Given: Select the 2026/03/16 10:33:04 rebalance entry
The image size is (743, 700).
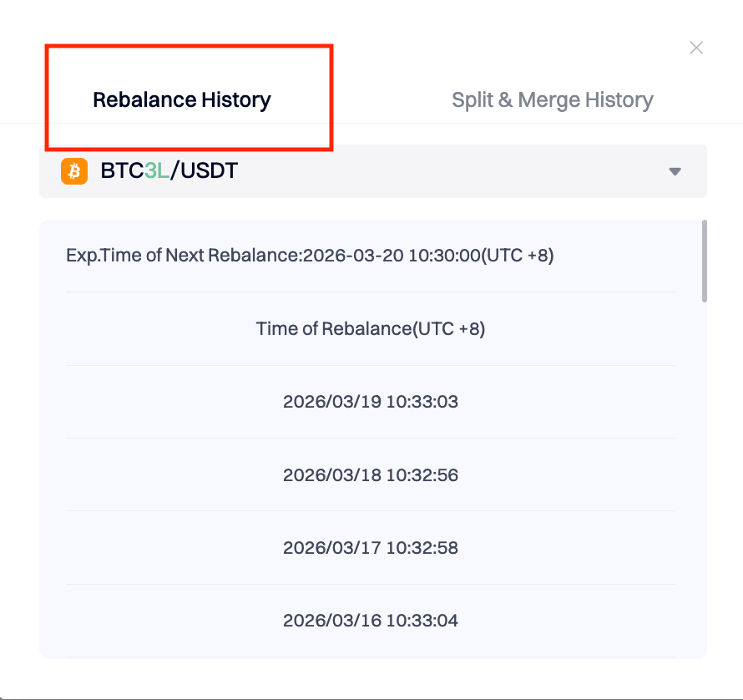Looking at the screenshot, I should tap(371, 621).
